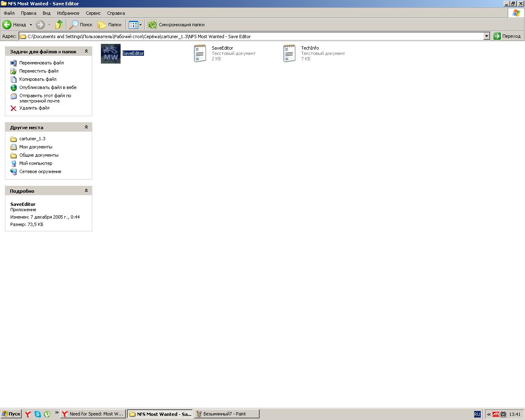Click the TechInfo file name label
This screenshot has width=525, height=420.
click(310, 48)
